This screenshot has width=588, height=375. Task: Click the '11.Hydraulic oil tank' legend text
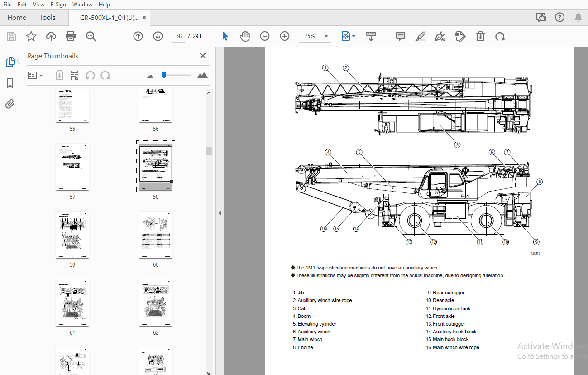448,308
